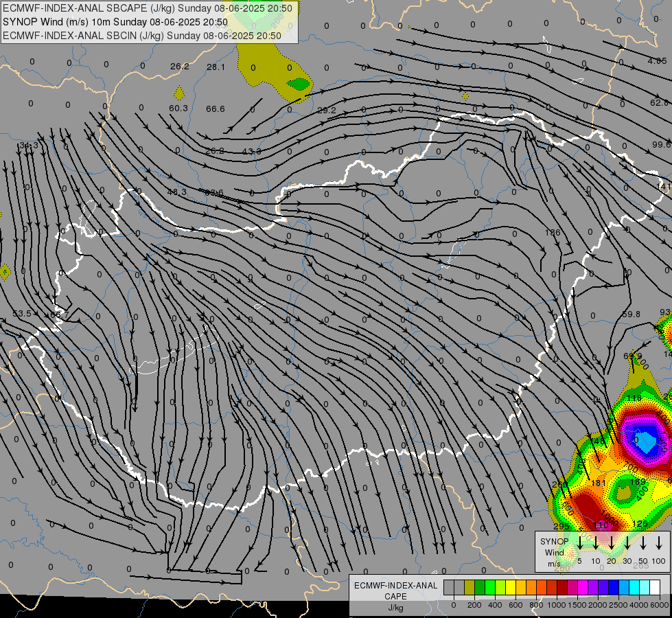Screen dimensions: 672x618
Task: Click the map value 66.7
Action: 59,314
